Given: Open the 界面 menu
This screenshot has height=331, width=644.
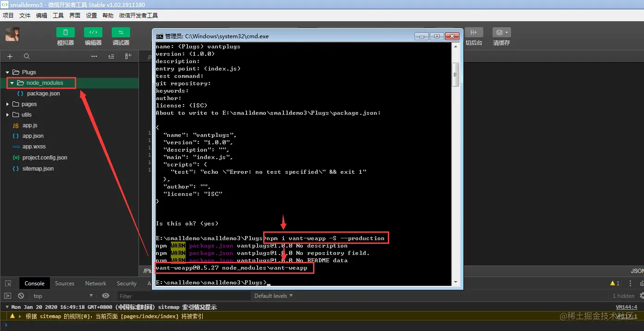Looking at the screenshot, I should (75, 15).
